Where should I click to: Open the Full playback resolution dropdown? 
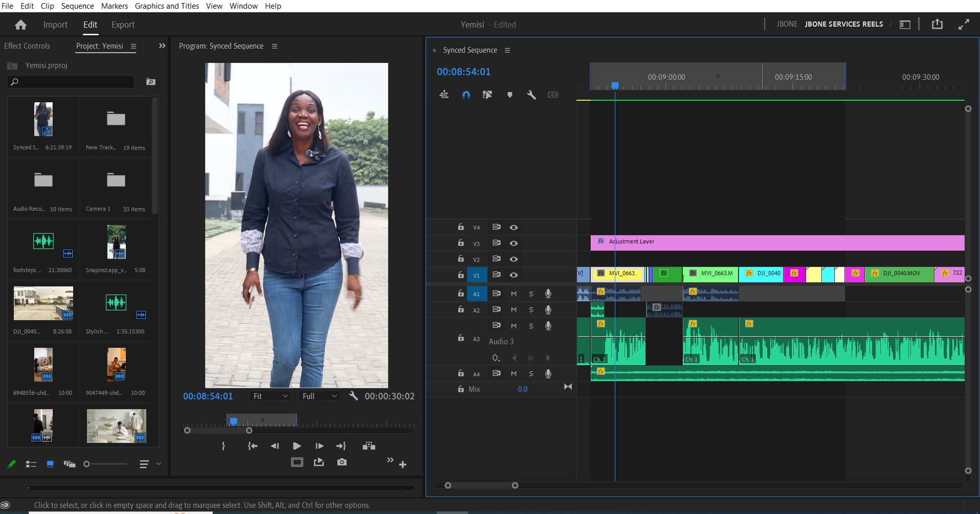pyautogui.click(x=320, y=396)
